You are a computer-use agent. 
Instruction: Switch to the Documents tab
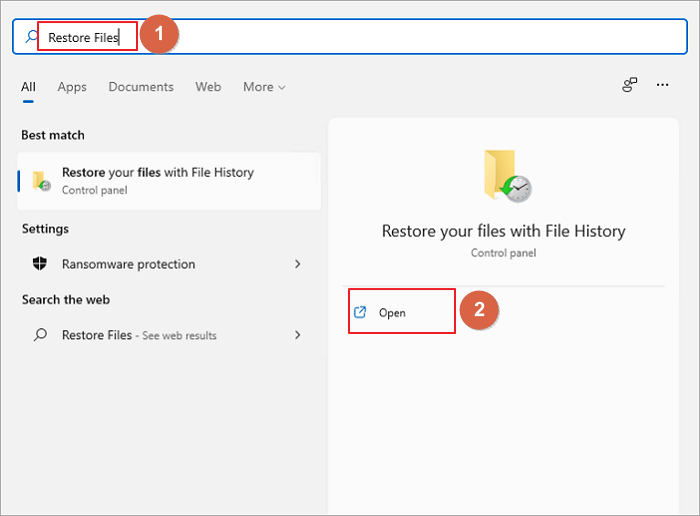point(141,87)
